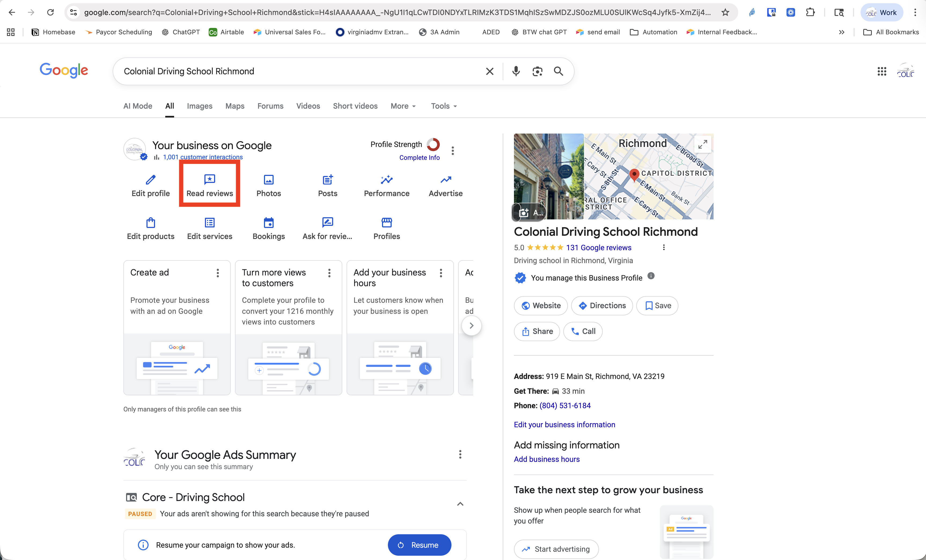Open the Google Ads Summary options menu
The width and height of the screenshot is (926, 560).
pos(460,454)
